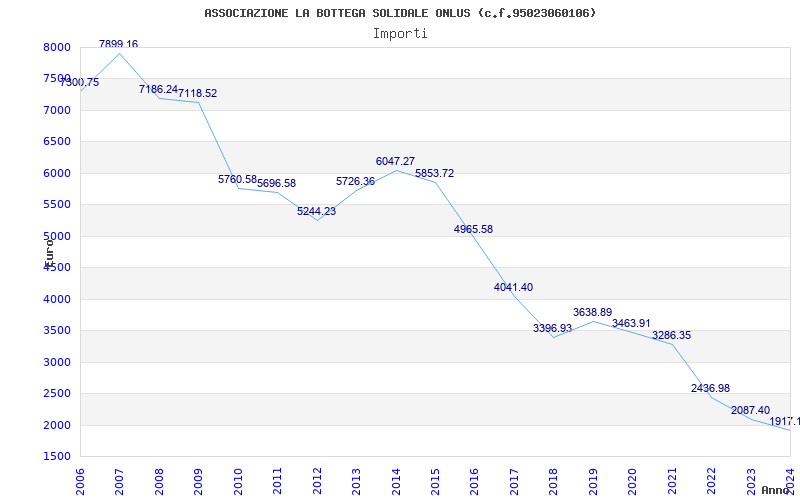Click the Anno axis title
The height and width of the screenshot is (500, 800).
776,490
